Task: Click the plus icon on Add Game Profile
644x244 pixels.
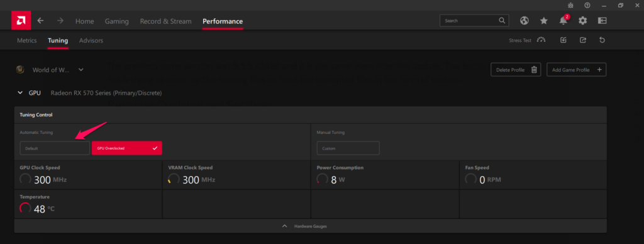Action: pos(599,70)
